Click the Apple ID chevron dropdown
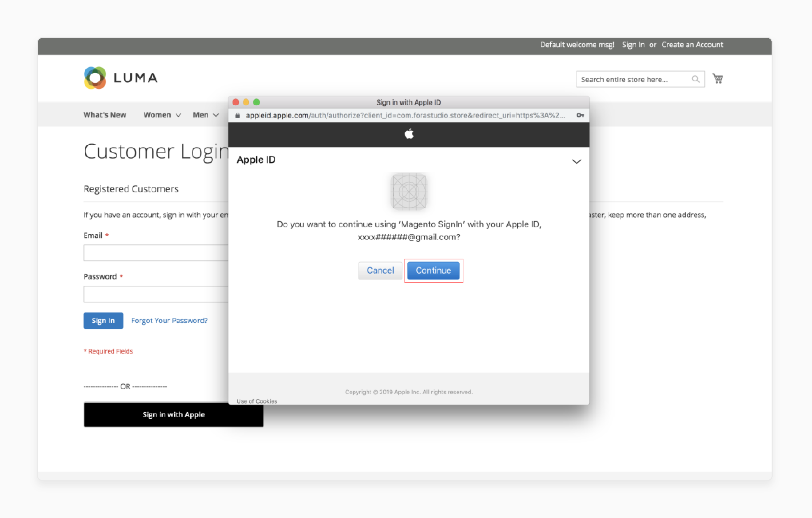 [577, 160]
